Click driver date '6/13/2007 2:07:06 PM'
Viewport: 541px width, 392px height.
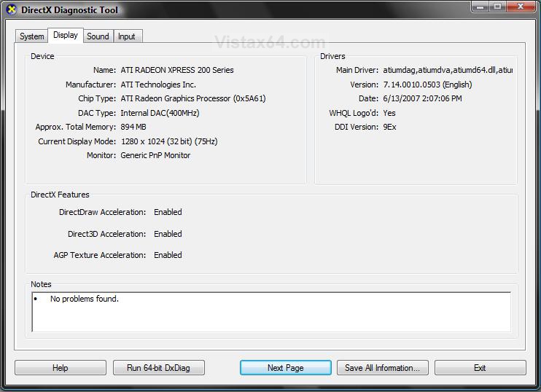tap(422, 98)
